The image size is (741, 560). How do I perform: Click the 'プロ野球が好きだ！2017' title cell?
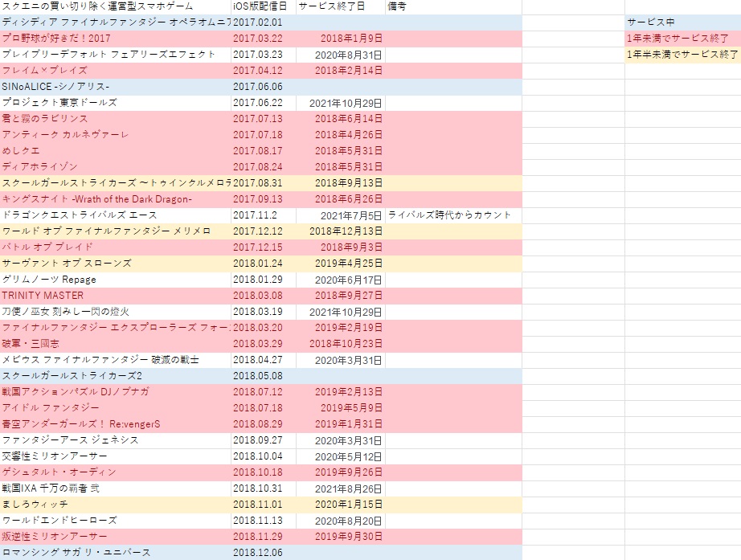(116, 39)
